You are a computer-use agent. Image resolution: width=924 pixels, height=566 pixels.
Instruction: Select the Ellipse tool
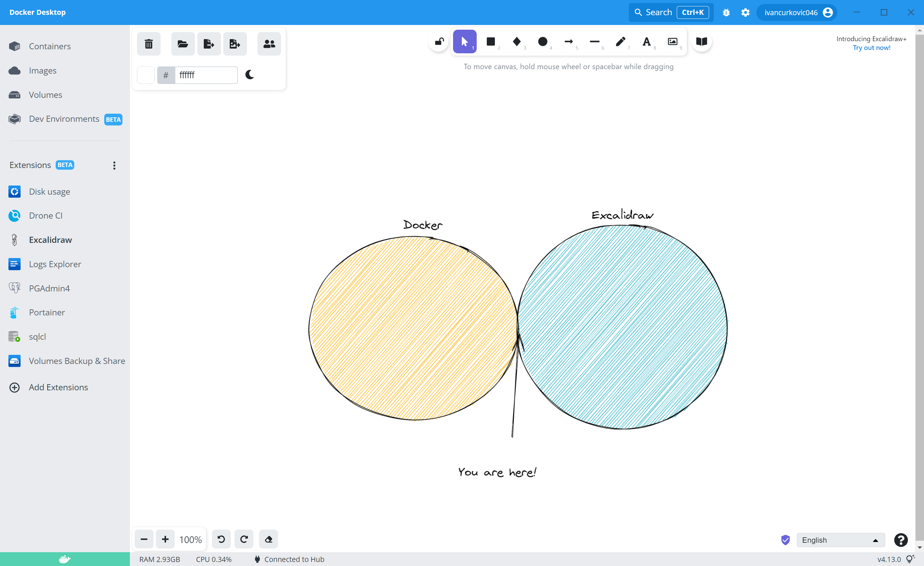(x=542, y=41)
